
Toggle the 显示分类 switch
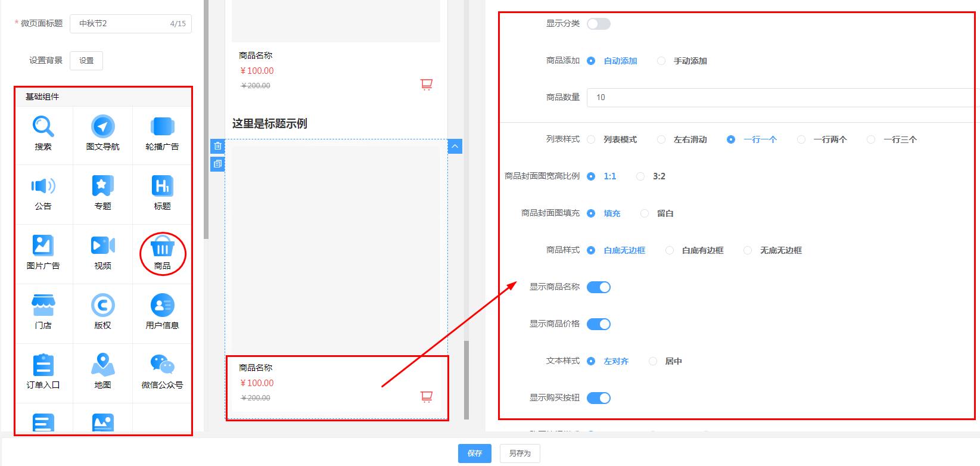coord(599,24)
